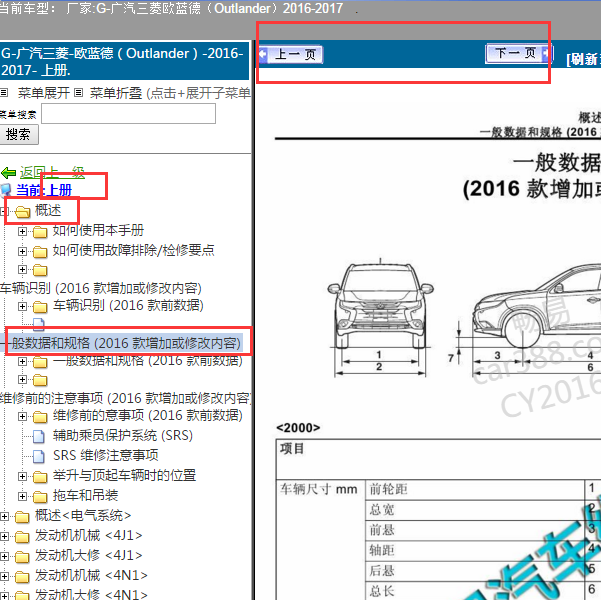The width and height of the screenshot is (601, 600).
Task: Expand 举升与顶起车辆时的位置 node
Action: (x=22, y=477)
